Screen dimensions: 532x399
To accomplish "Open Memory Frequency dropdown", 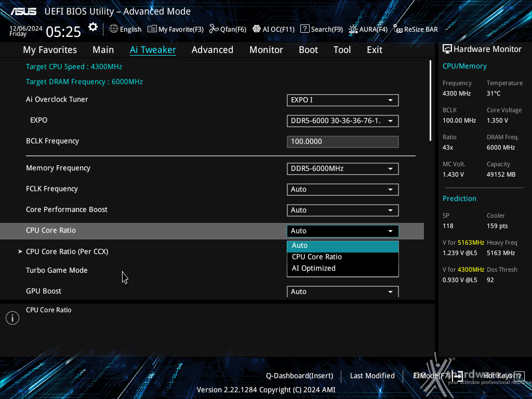I will (343, 169).
